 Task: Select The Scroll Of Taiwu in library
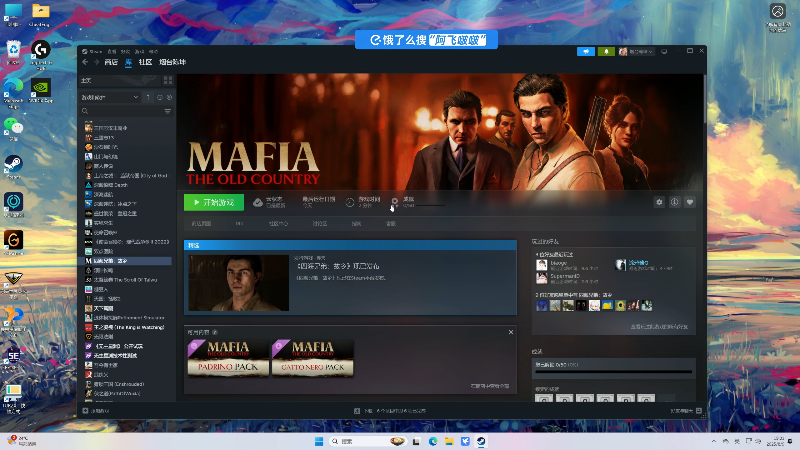click(128, 280)
